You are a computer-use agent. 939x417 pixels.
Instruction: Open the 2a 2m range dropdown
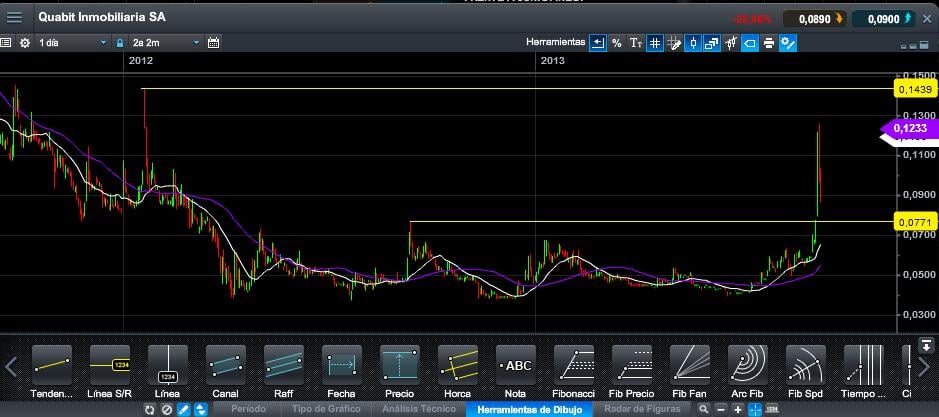(x=165, y=43)
